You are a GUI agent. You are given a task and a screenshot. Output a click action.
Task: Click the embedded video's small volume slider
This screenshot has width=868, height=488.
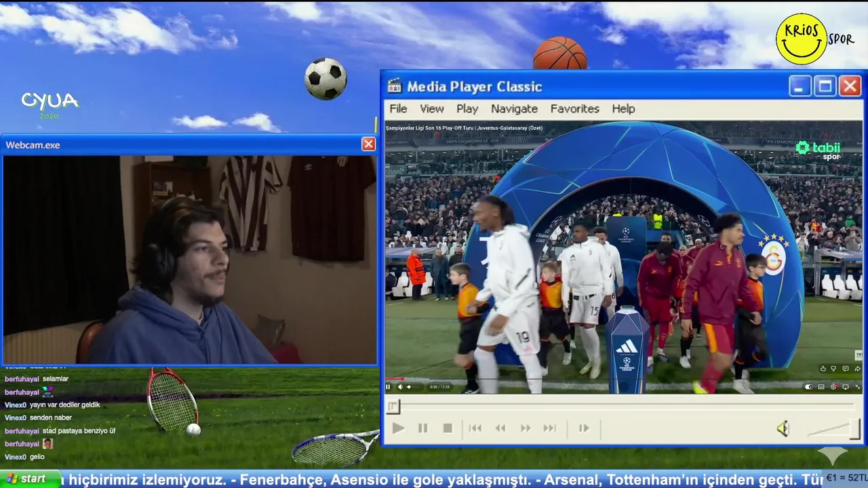[413, 387]
